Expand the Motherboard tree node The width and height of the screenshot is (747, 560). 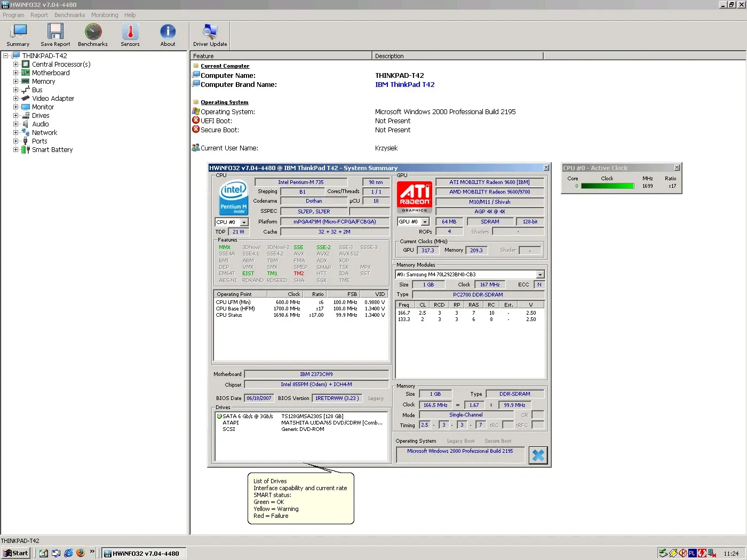[15, 73]
